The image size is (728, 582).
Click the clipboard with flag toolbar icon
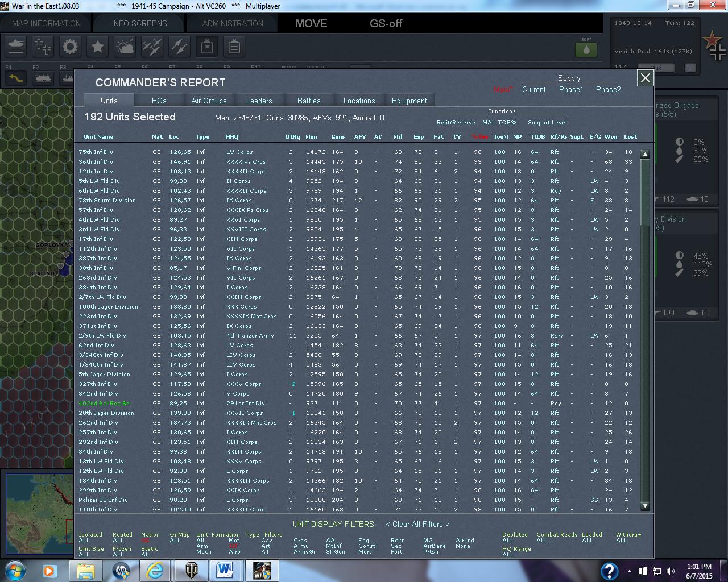(x=207, y=47)
